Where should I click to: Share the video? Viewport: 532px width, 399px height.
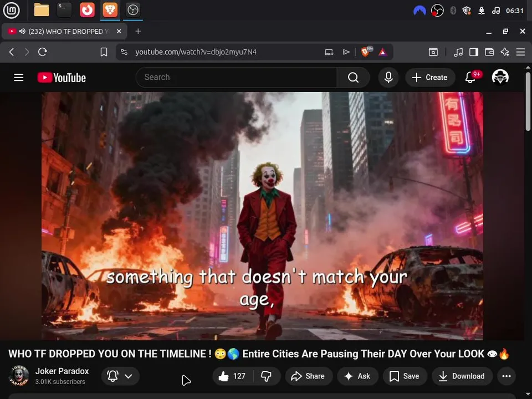click(308, 376)
